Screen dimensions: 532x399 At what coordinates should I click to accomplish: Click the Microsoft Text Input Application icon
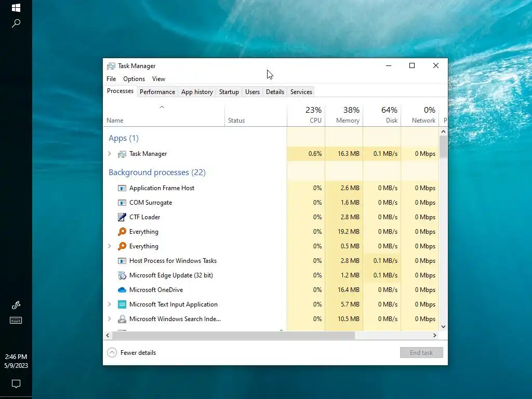122,304
